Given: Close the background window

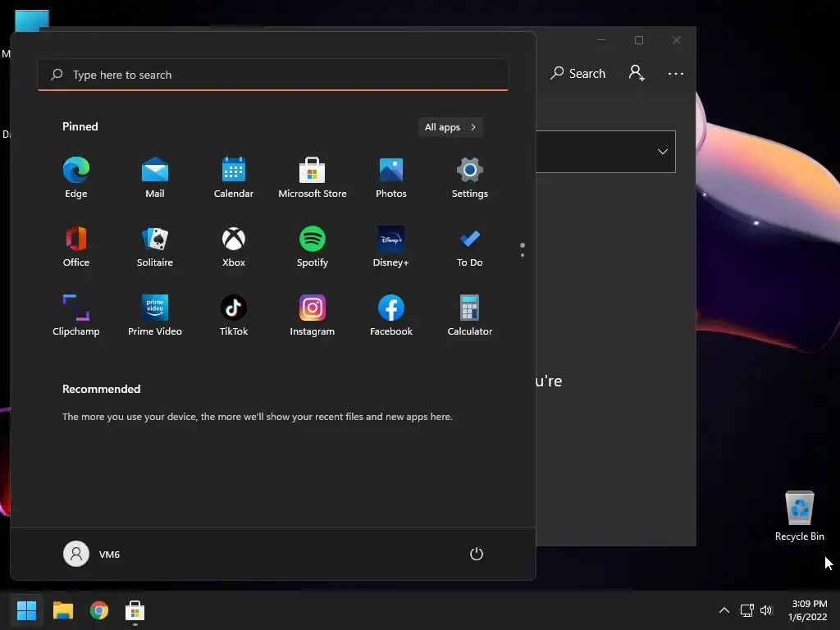Looking at the screenshot, I should click(677, 40).
